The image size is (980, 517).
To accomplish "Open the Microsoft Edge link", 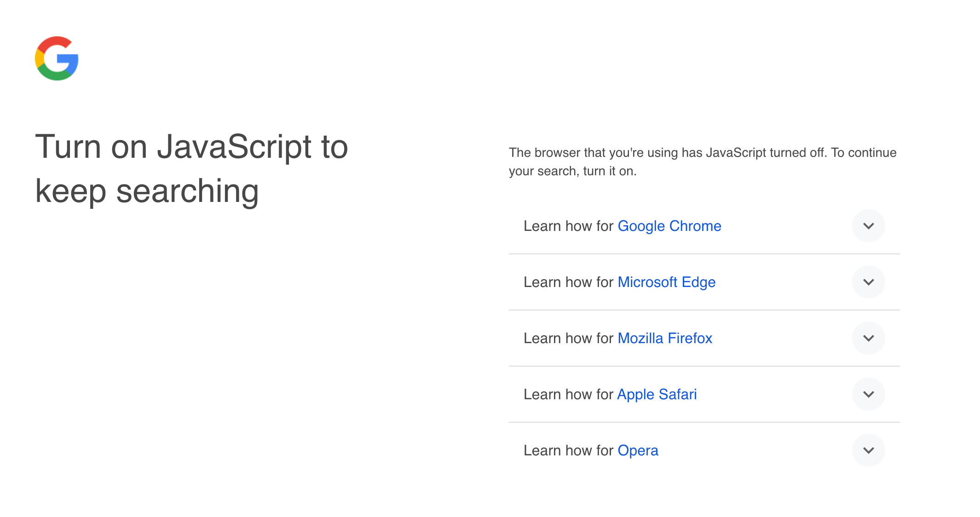I will [x=666, y=282].
